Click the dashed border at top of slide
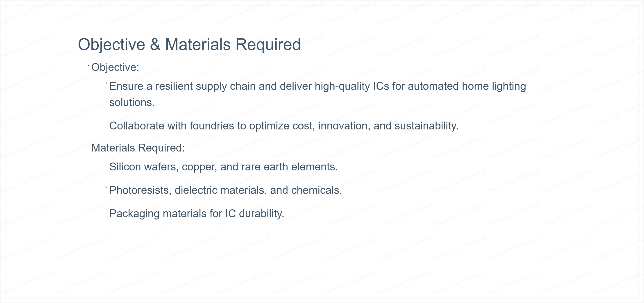Image resolution: width=644 pixels, height=303 pixels. click(x=322, y=5)
